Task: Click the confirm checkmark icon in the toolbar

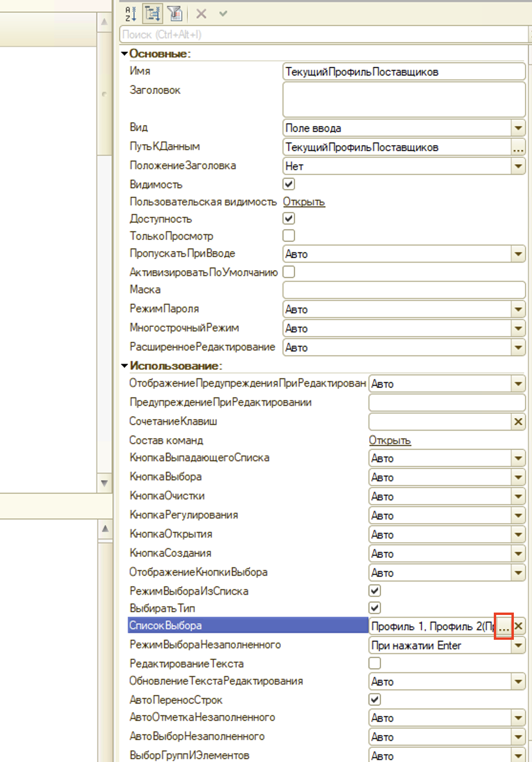Action: click(223, 14)
